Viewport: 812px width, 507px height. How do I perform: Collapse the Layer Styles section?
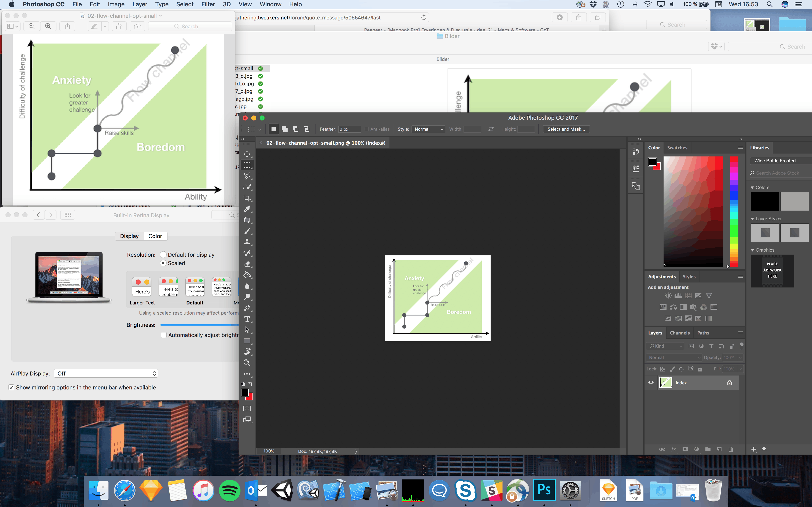tap(752, 219)
